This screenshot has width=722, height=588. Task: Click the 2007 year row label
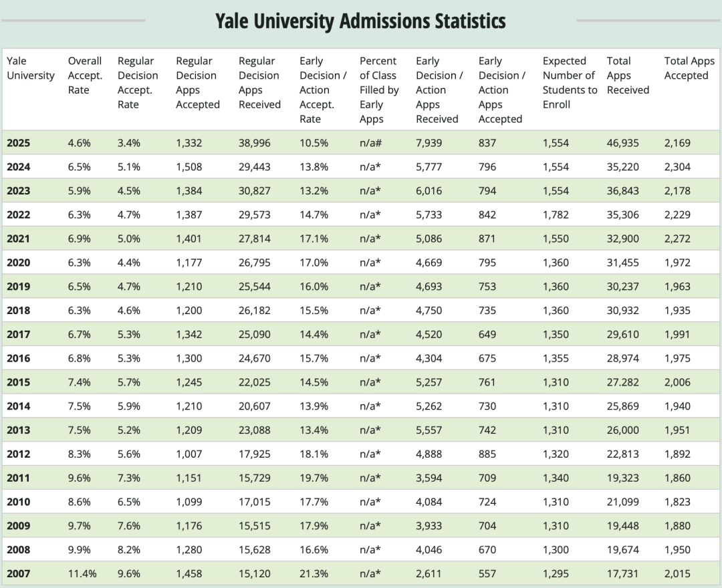pyautogui.click(x=18, y=573)
